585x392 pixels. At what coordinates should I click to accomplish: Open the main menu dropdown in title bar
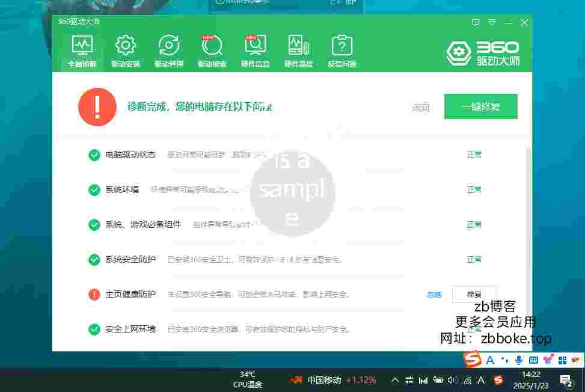(x=492, y=22)
